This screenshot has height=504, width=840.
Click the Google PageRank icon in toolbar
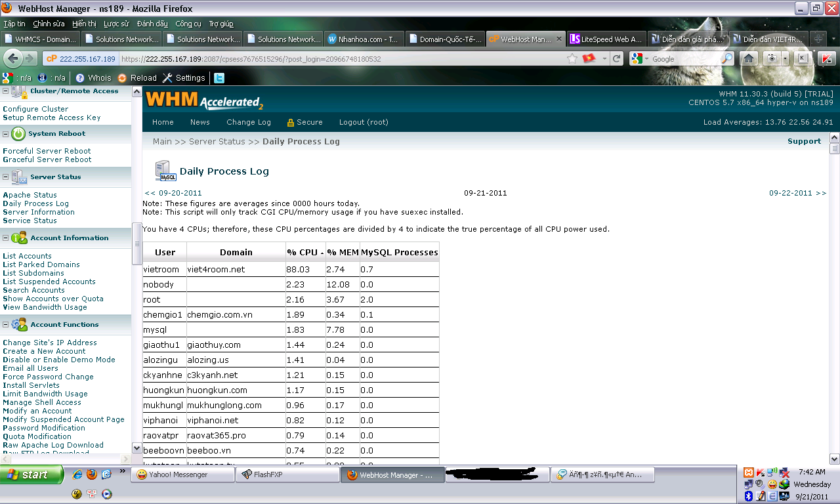[x=7, y=77]
